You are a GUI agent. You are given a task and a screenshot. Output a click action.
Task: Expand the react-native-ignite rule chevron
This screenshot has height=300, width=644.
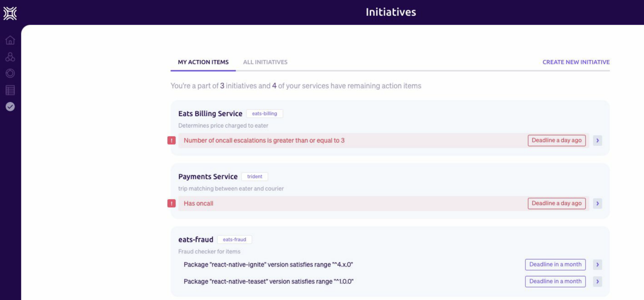coord(598,265)
